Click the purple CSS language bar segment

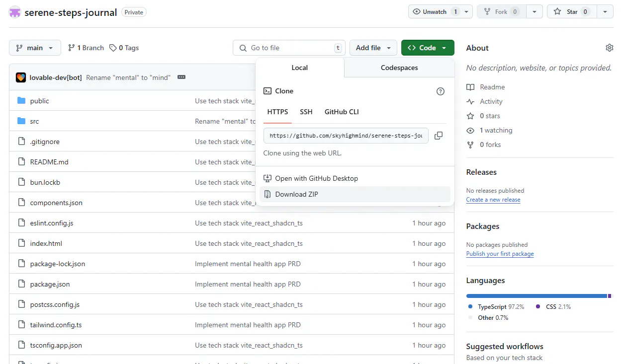tap(610, 296)
